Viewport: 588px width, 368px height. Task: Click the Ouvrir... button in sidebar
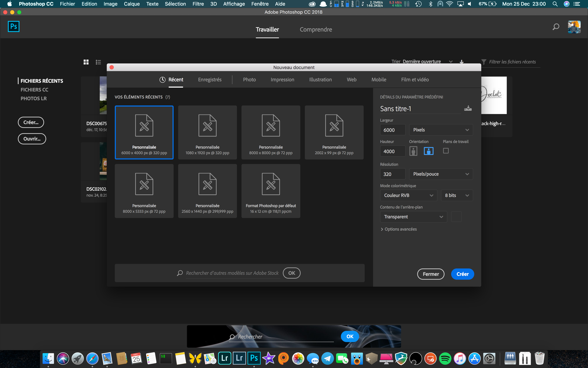[x=32, y=139]
